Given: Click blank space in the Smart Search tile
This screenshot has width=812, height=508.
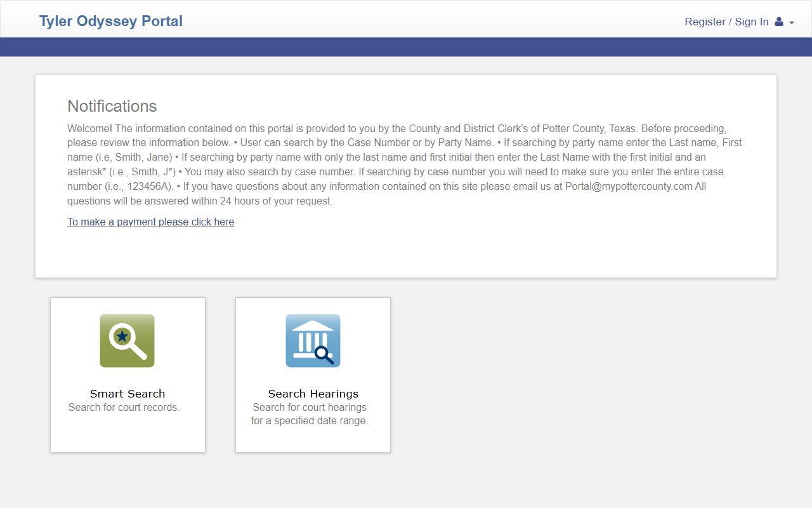Looking at the screenshot, I should [128, 435].
